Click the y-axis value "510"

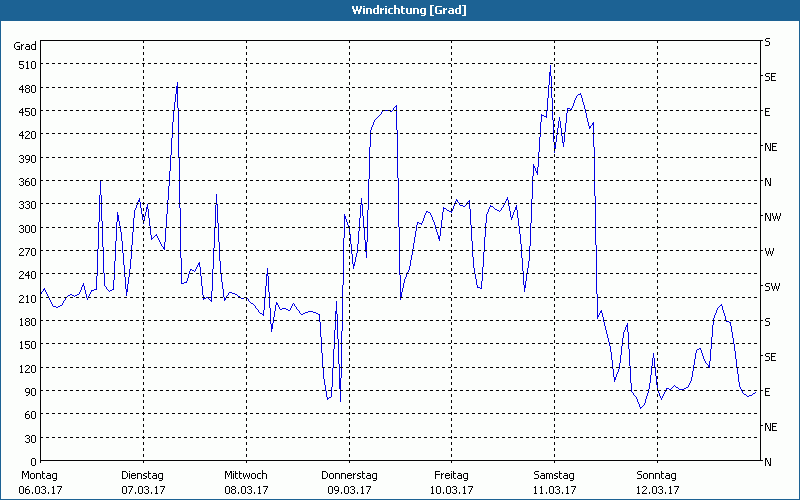tap(27, 65)
